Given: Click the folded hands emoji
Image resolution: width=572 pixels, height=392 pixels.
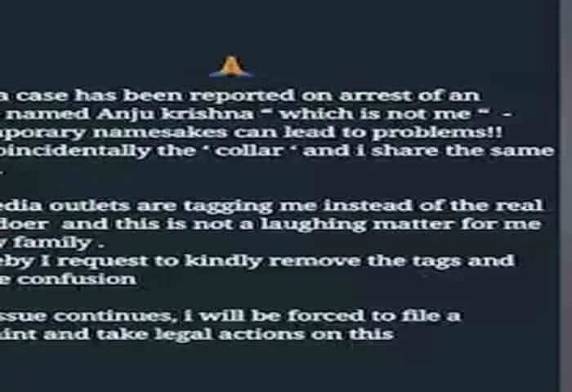Looking at the screenshot, I should tap(231, 66).
